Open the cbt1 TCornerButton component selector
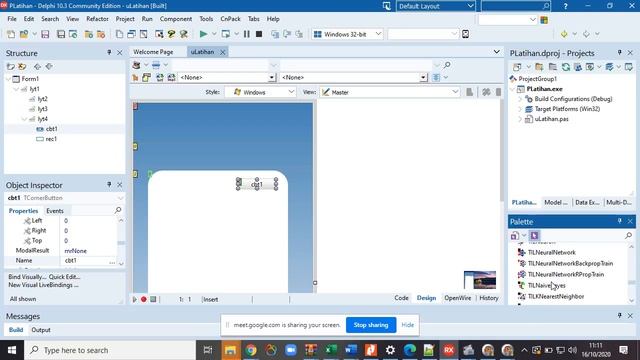 click(x=64, y=198)
